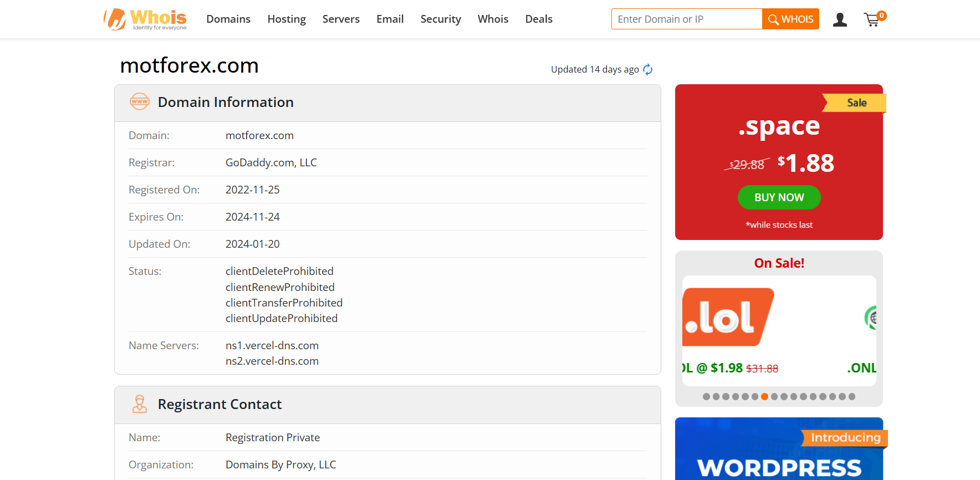Click the Registrant Contact person icon
The image size is (980, 480).
[140, 404]
